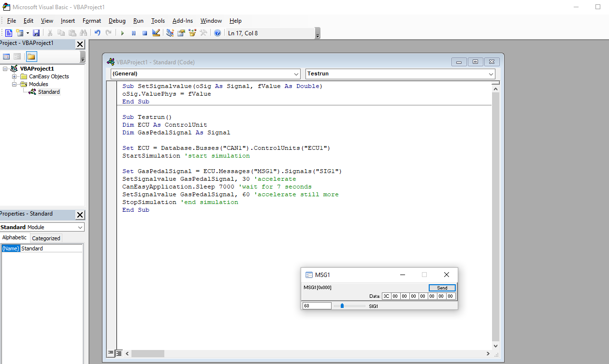Maximize the code window
Viewport: 609px width, 364px height.
coord(476,62)
